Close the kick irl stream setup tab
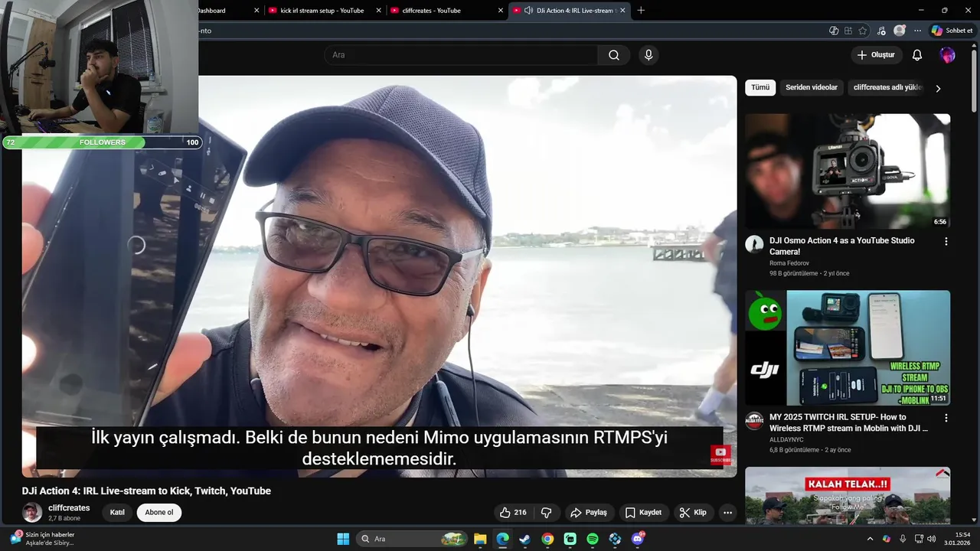 tap(378, 11)
